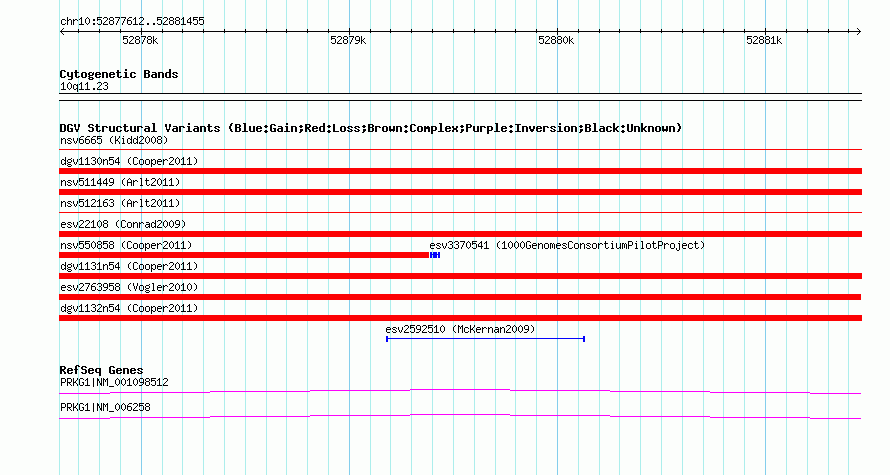Click the small blue gain marker of esv3370541

click(x=435, y=255)
